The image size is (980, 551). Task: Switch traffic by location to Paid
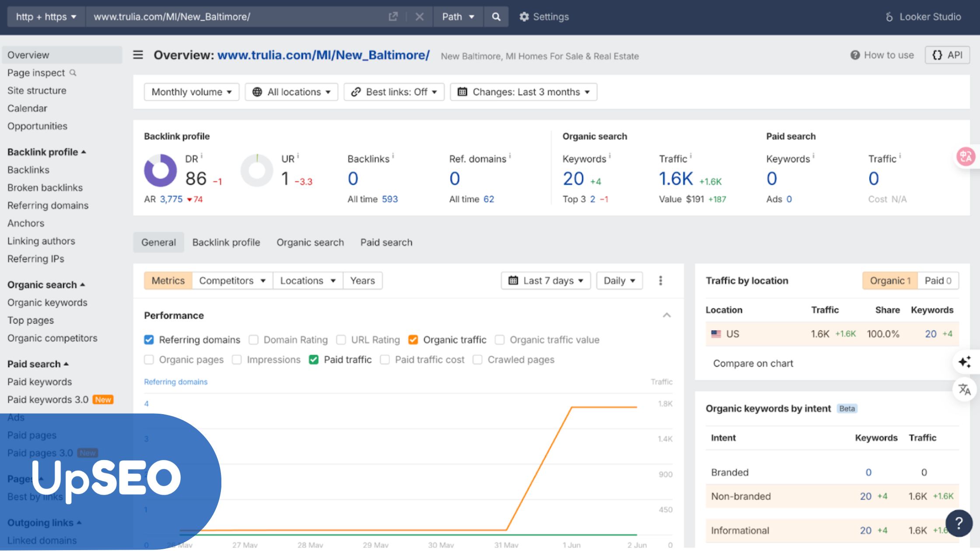coord(938,280)
